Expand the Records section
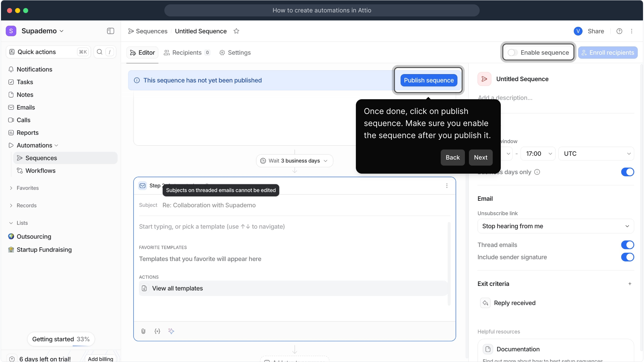Image resolution: width=644 pixels, height=362 pixels. (x=11, y=206)
